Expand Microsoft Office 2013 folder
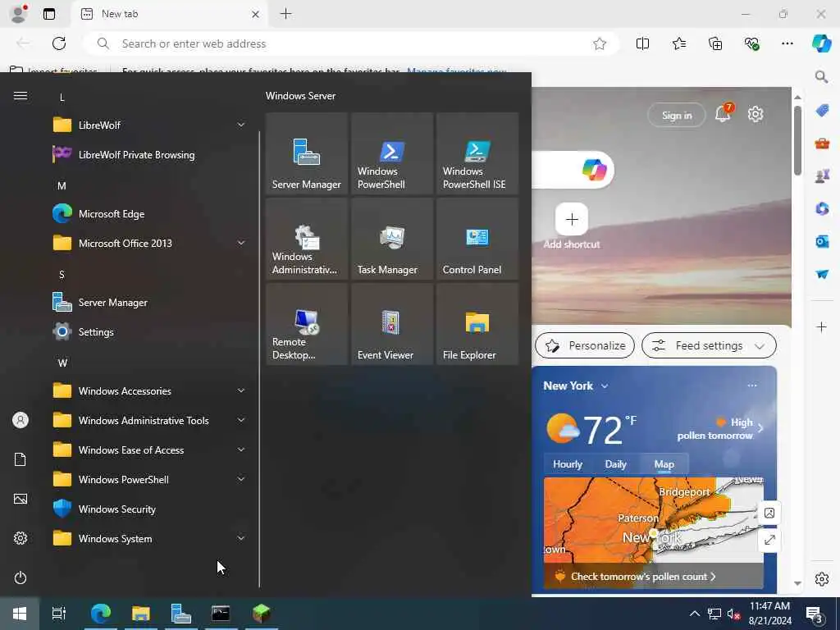Viewport: 840px width, 630px height. coord(241,243)
